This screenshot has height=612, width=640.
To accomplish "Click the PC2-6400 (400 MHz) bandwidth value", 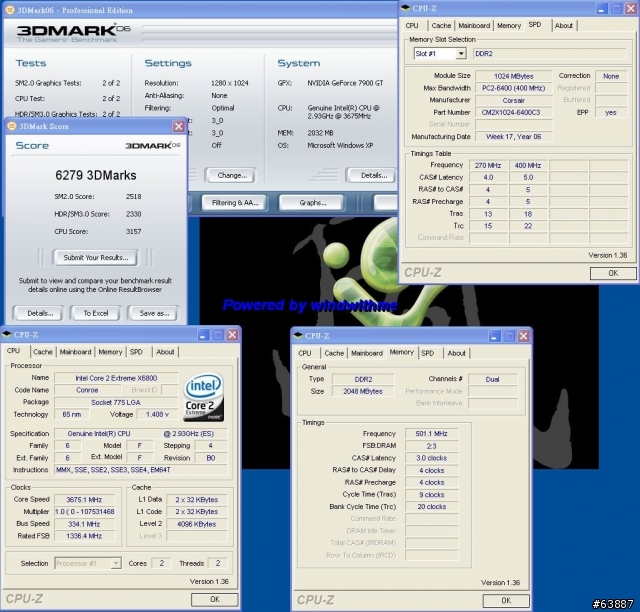I will point(514,88).
